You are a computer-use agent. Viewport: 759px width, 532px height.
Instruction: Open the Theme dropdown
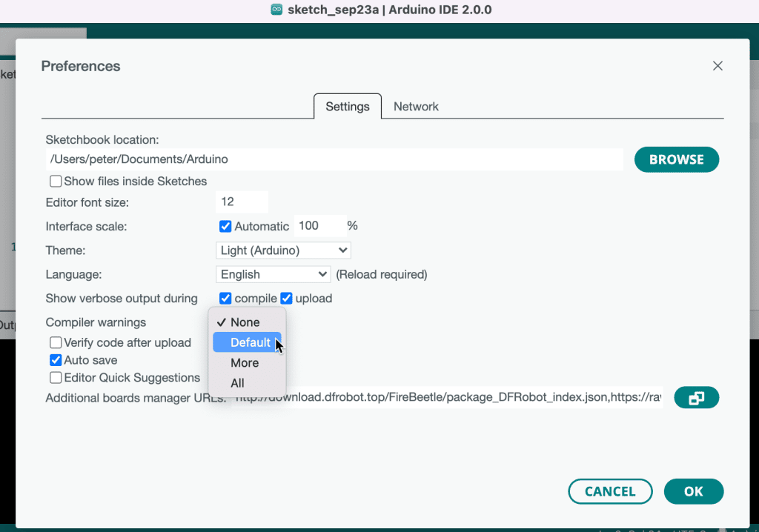coord(283,250)
